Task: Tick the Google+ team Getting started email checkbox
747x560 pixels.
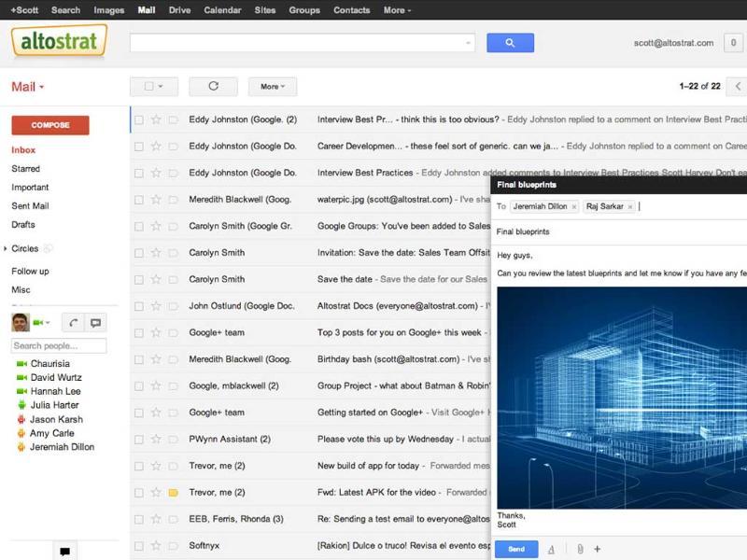Action: point(138,413)
